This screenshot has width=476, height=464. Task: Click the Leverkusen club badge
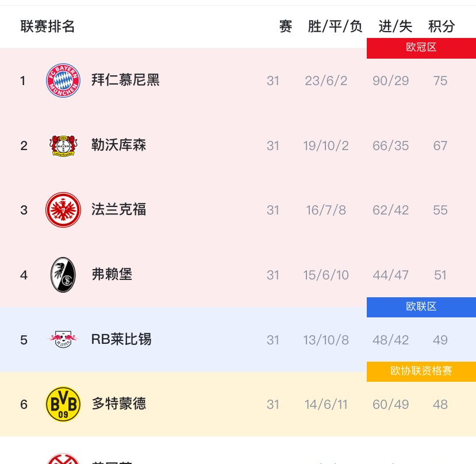pos(63,145)
